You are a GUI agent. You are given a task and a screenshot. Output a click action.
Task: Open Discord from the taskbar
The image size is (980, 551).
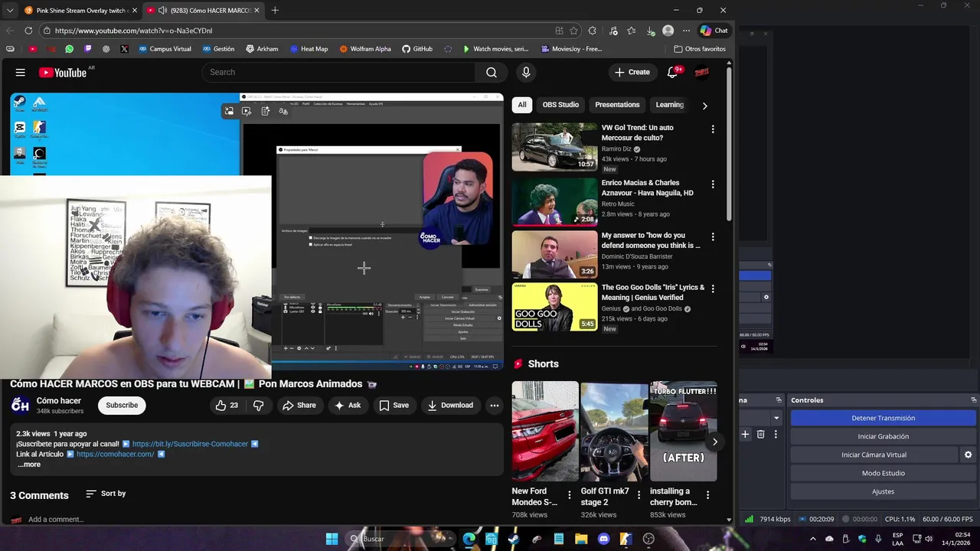pyautogui.click(x=603, y=539)
